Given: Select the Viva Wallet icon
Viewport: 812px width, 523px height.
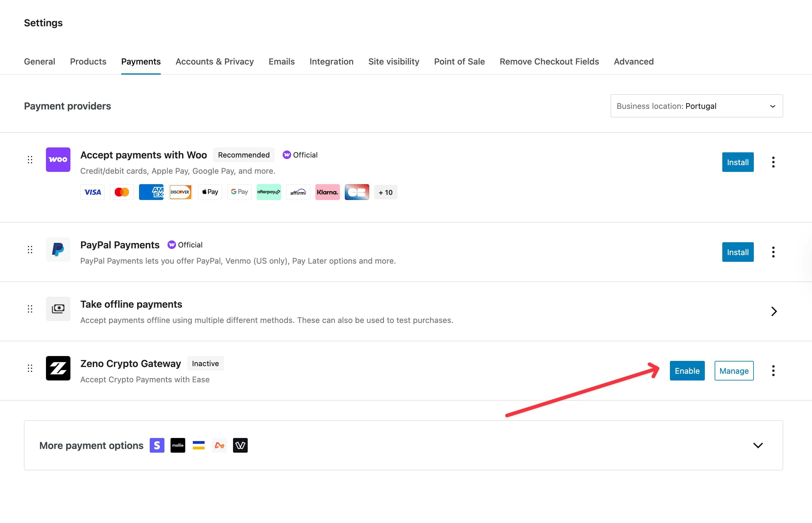Looking at the screenshot, I should (x=240, y=445).
